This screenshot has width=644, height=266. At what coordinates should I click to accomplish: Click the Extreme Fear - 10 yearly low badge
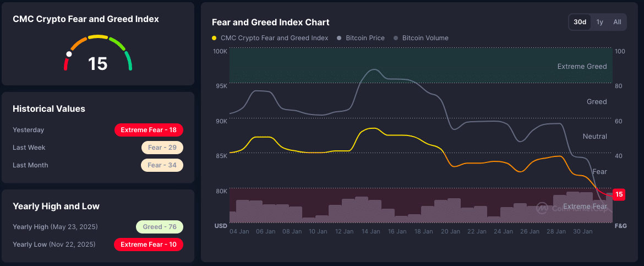(149, 245)
